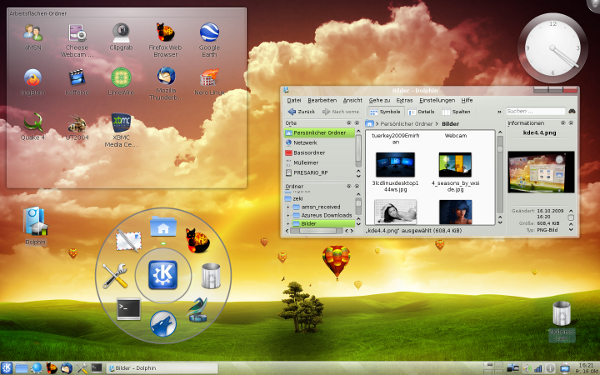Go back with the Zurück button
Screen dimensions: 600x375
click(x=302, y=112)
